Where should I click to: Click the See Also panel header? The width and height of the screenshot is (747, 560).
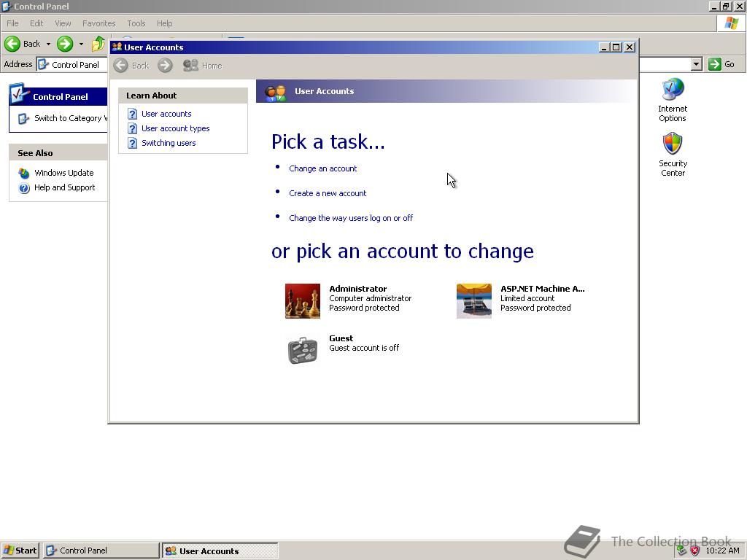point(58,153)
